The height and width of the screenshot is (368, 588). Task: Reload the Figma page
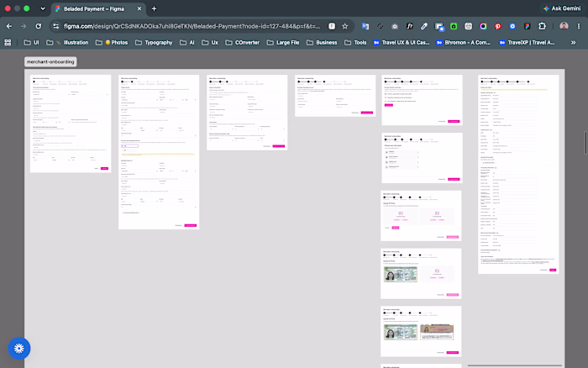(39, 26)
